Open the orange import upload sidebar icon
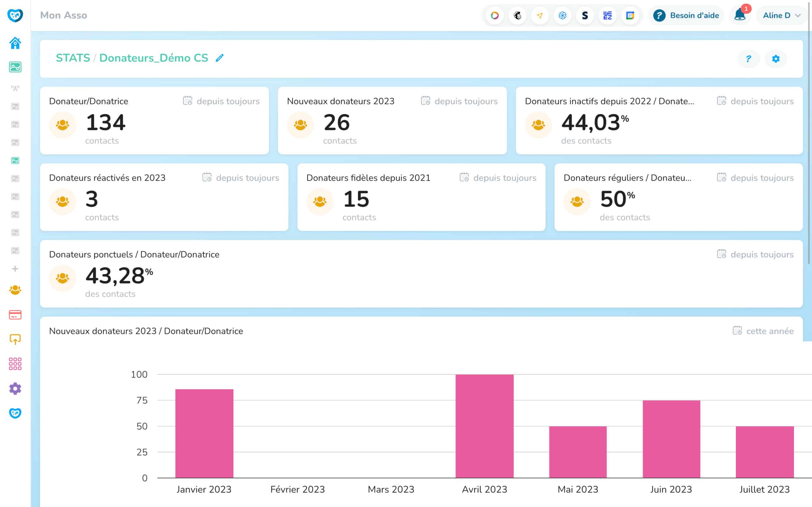The width and height of the screenshot is (812, 507). [x=15, y=339]
